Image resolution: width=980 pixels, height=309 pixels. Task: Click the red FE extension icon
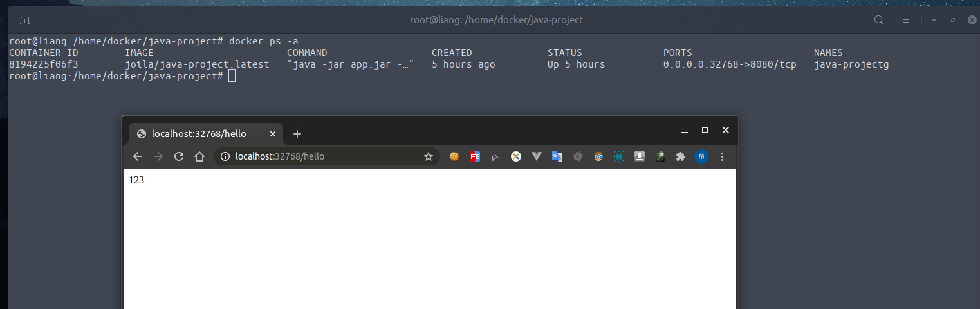(x=475, y=156)
